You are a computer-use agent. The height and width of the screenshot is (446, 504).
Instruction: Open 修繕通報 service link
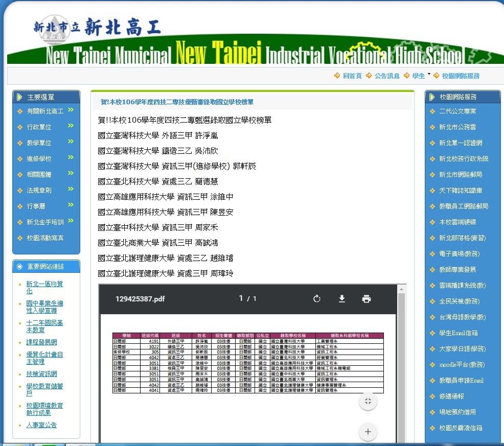coord(452,396)
